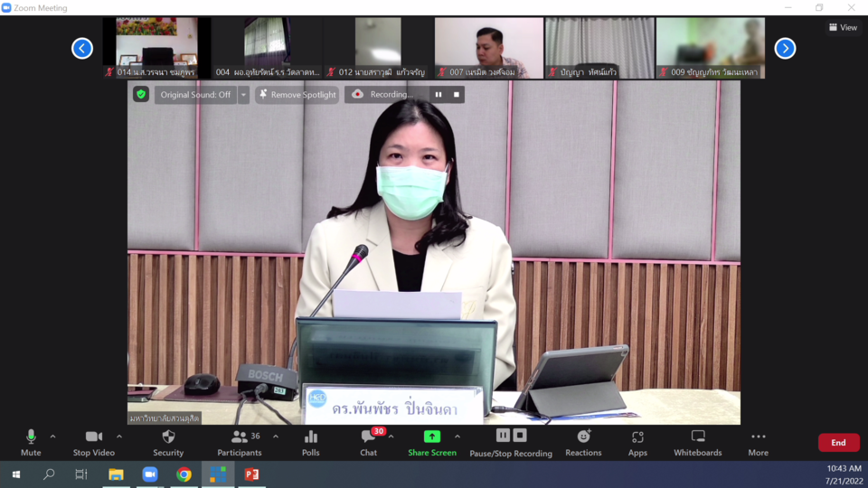Open the Apps panel
This screenshot has width=868, height=488.
pos(637,437)
